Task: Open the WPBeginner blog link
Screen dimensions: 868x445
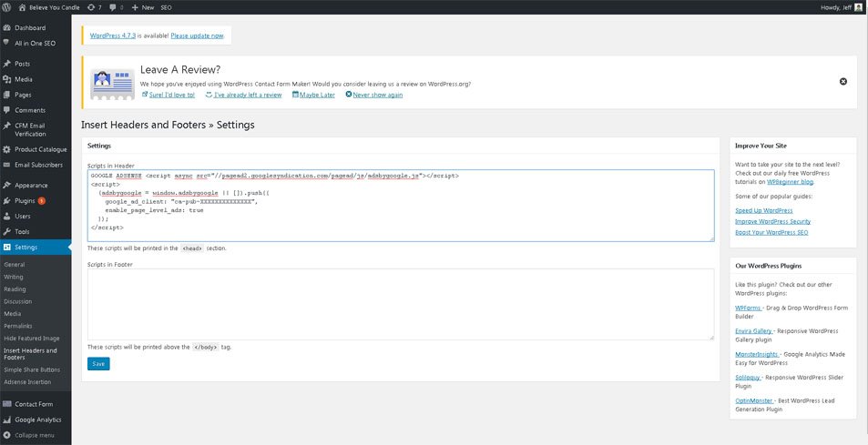Action: [791, 182]
